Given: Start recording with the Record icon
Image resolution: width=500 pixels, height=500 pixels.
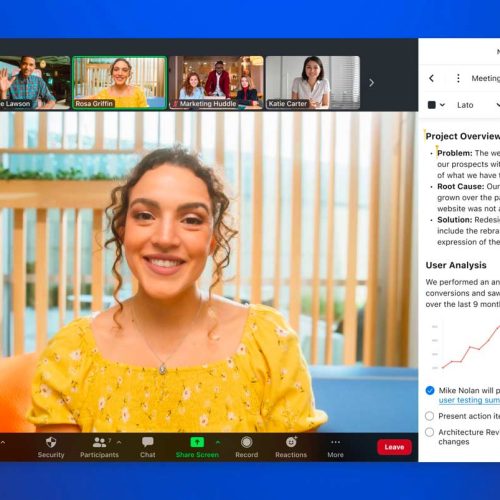Looking at the screenshot, I should click(x=246, y=442).
